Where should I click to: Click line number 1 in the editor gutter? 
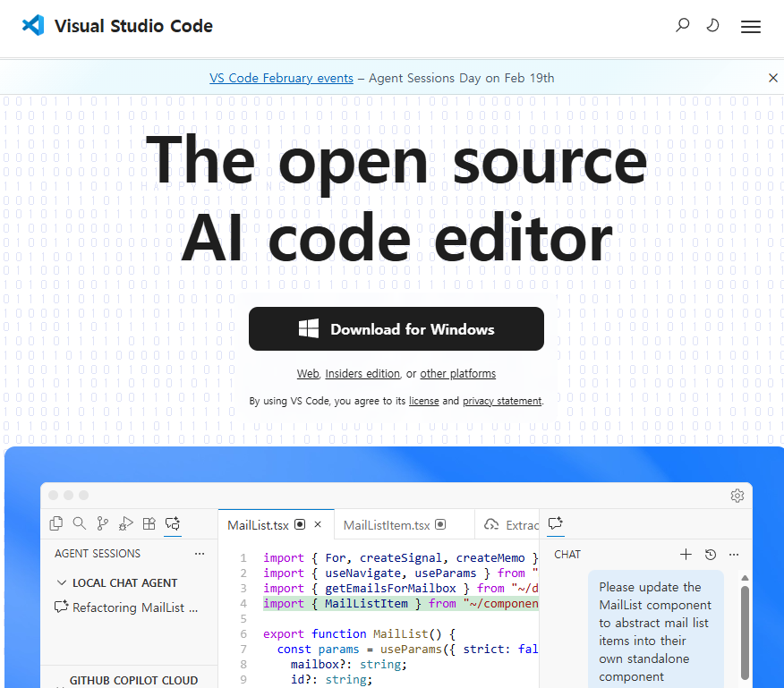[x=243, y=558]
